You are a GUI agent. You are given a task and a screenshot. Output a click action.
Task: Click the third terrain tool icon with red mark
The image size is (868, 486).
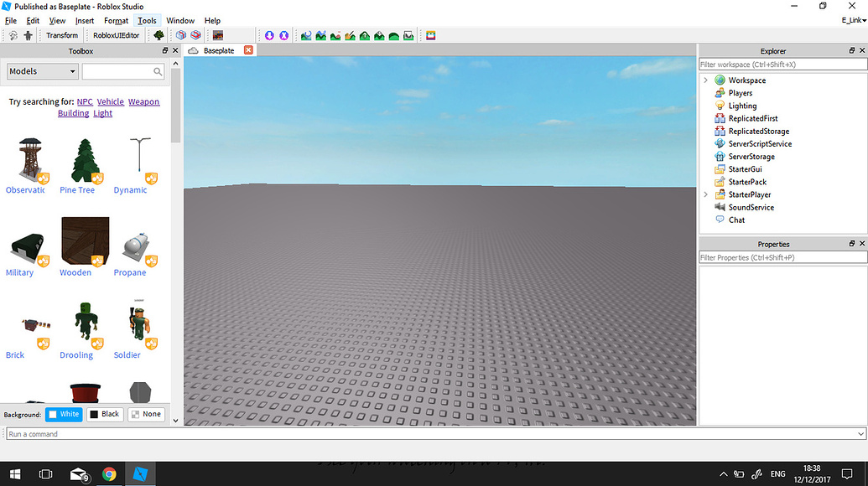(x=335, y=35)
